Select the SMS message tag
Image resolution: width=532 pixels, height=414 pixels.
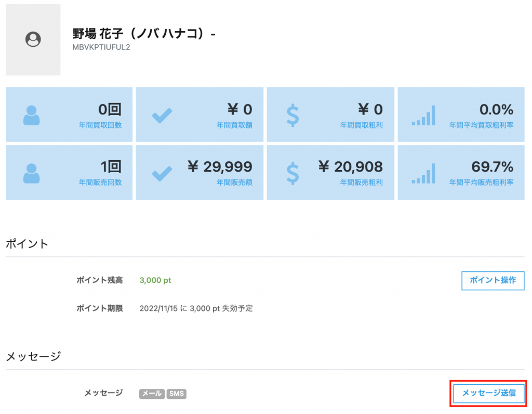177,394
